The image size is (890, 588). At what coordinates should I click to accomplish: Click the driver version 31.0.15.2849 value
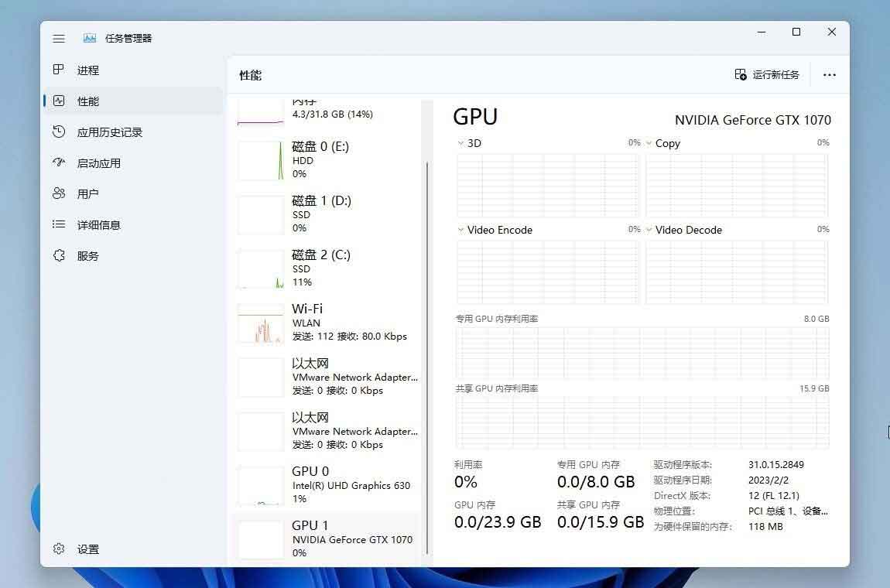coord(776,464)
